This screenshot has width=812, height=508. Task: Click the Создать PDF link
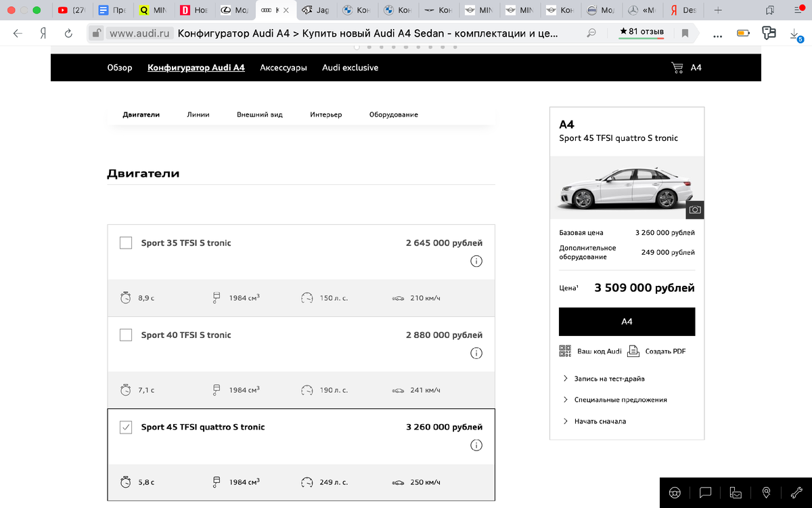tap(665, 352)
